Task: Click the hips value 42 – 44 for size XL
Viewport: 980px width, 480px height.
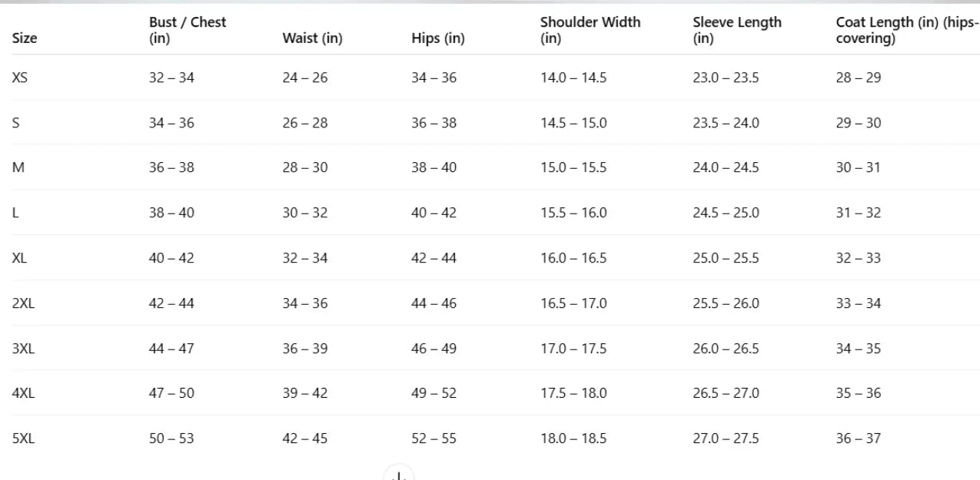Action: coord(434,258)
